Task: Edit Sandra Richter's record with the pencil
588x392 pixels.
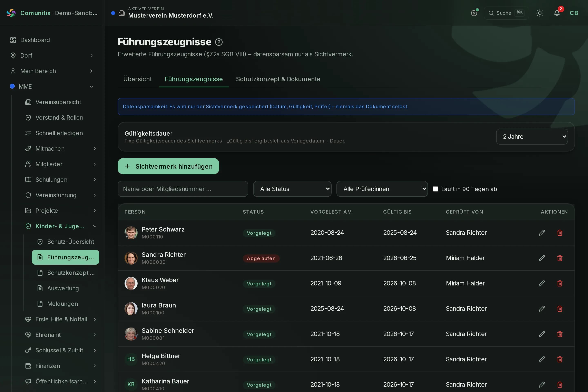Action: (542, 258)
